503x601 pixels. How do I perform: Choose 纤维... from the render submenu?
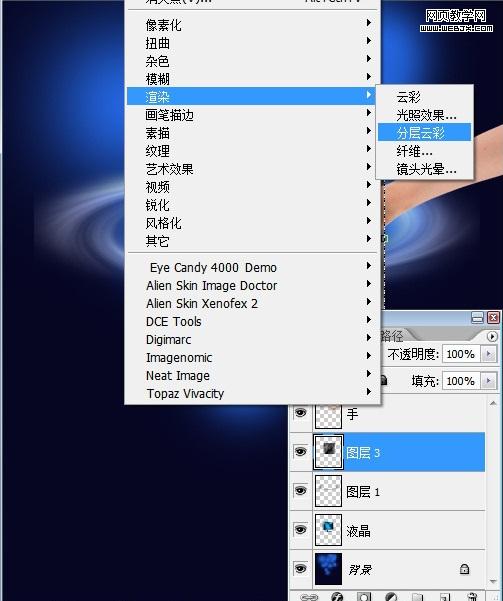[424, 151]
